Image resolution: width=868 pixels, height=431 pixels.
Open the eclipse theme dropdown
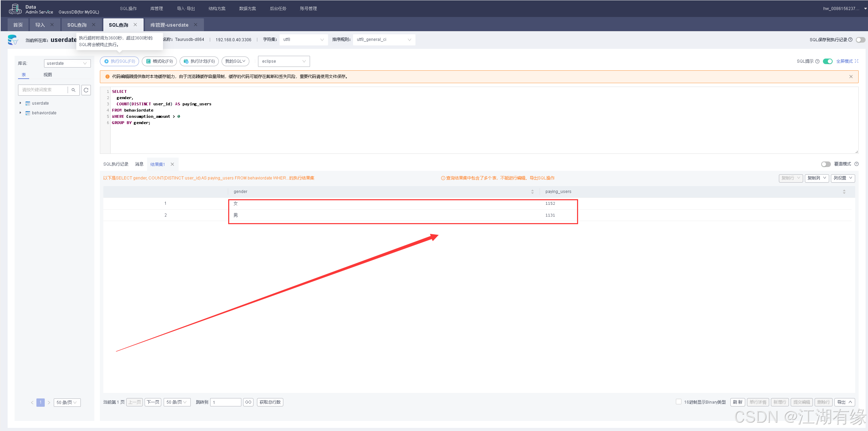click(284, 61)
